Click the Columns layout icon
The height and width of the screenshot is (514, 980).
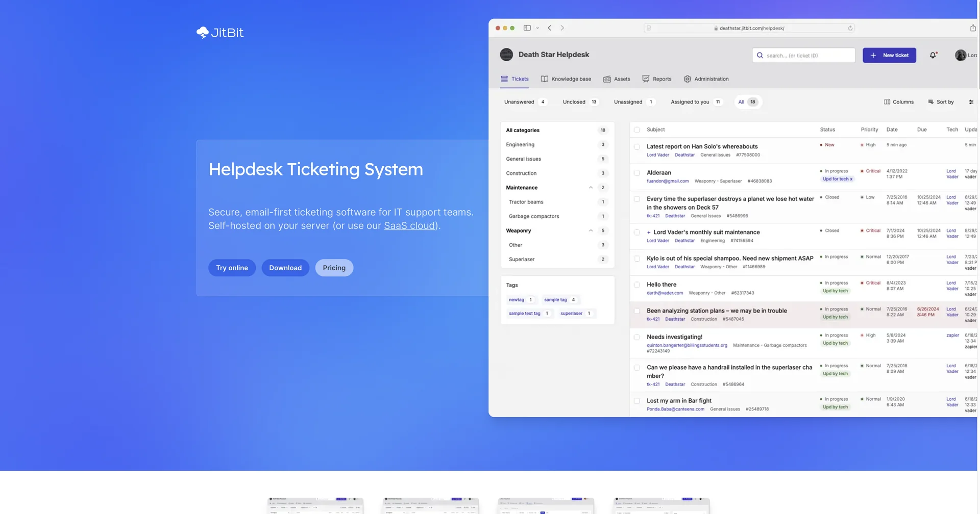pos(888,102)
